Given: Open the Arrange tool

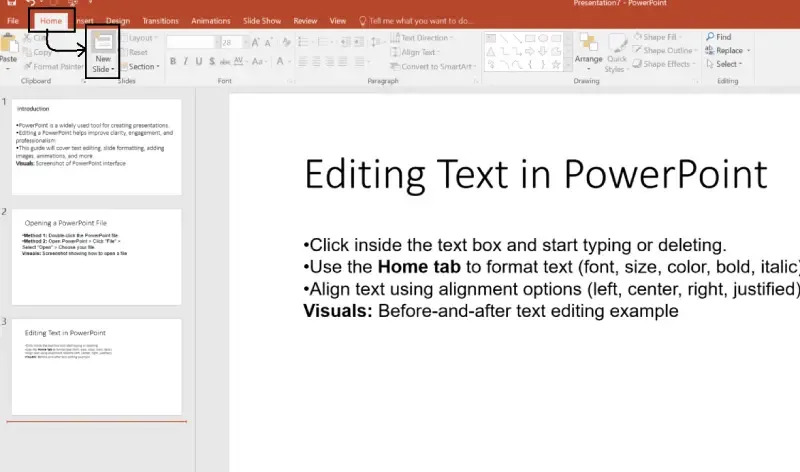Looking at the screenshot, I should tap(589, 47).
